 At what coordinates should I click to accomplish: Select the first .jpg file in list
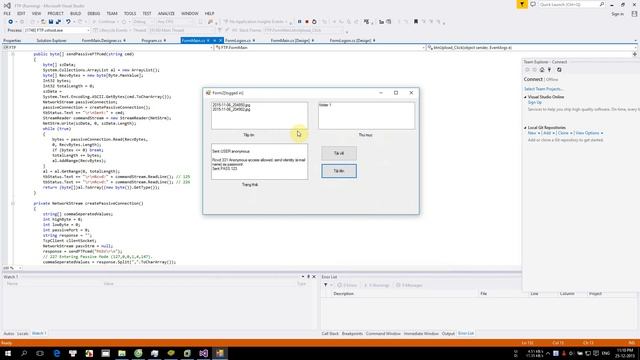231,105
